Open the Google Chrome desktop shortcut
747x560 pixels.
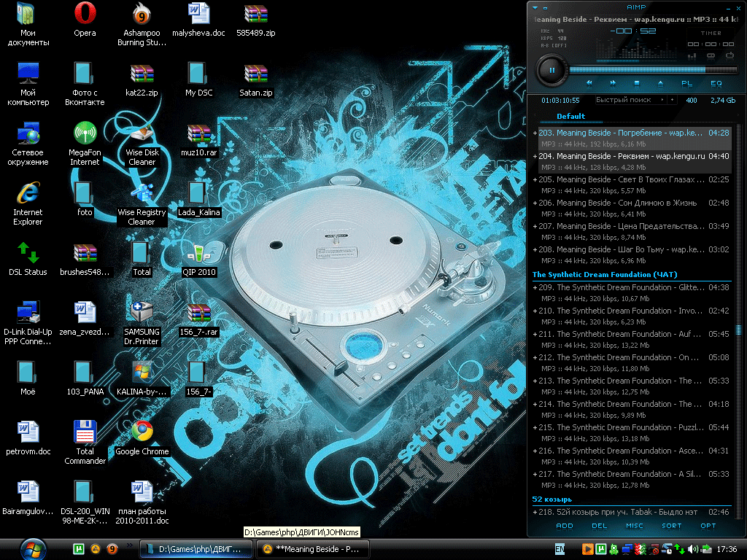(142, 432)
